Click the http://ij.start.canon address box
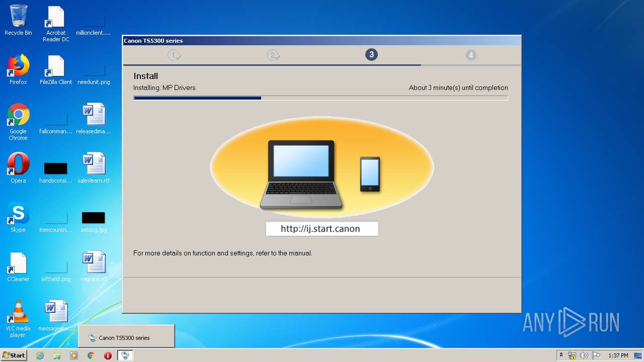The height and width of the screenshot is (362, 644). tap(322, 229)
